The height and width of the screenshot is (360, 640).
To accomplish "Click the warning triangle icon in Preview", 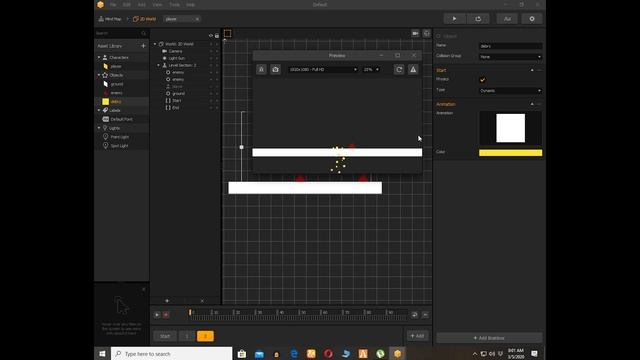I will (x=413, y=69).
